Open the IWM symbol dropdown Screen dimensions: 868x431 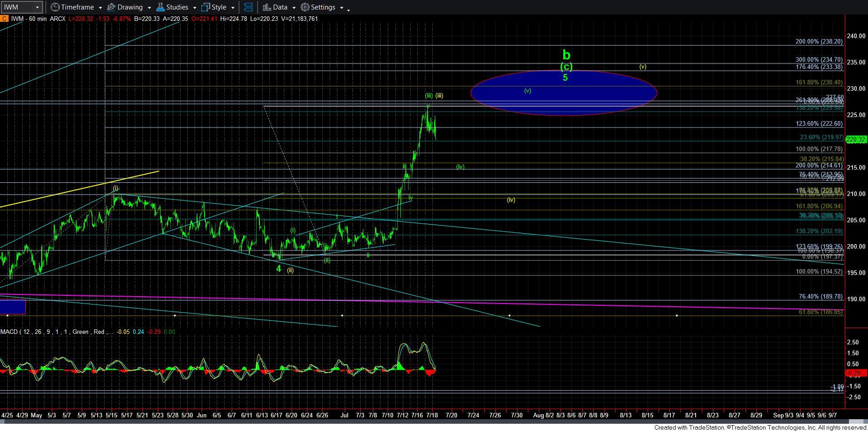click(37, 7)
